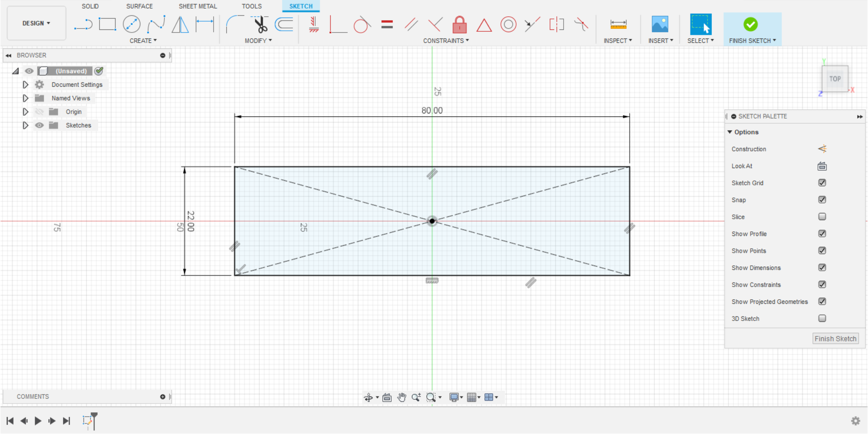The width and height of the screenshot is (868, 434).
Task: Click Finish Sketch button in palette
Action: (835, 339)
